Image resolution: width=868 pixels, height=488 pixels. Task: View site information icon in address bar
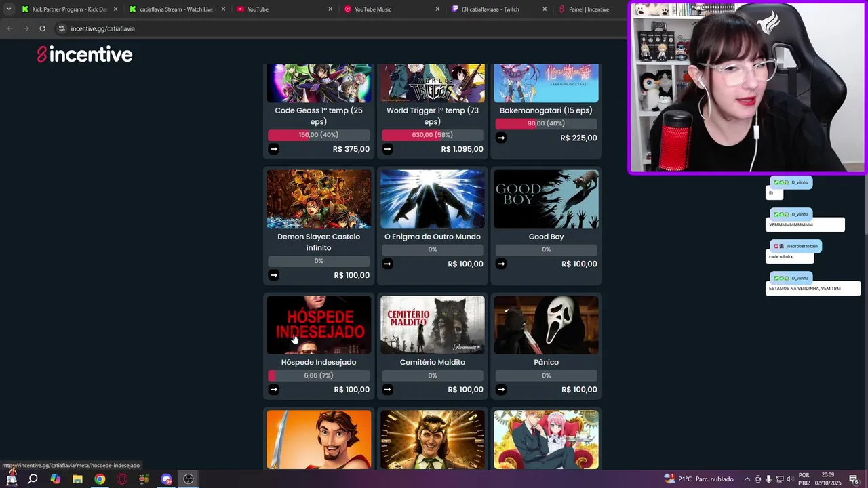click(x=62, y=28)
